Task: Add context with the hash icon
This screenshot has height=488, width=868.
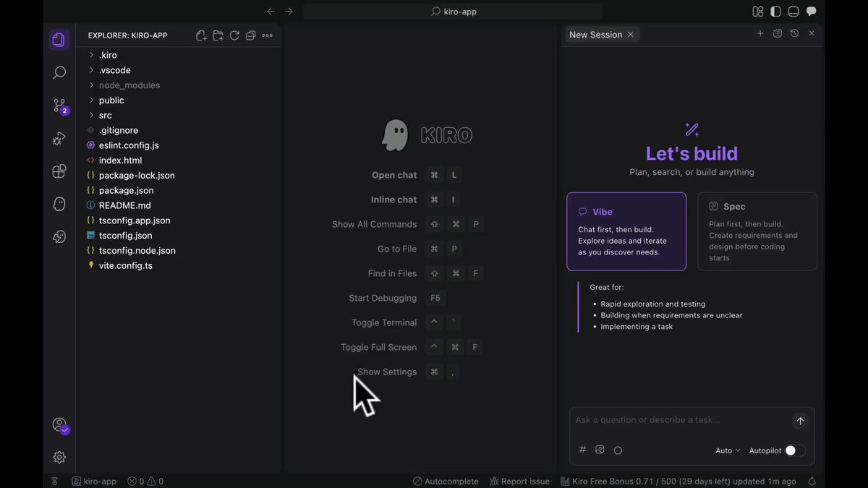Action: (x=582, y=450)
